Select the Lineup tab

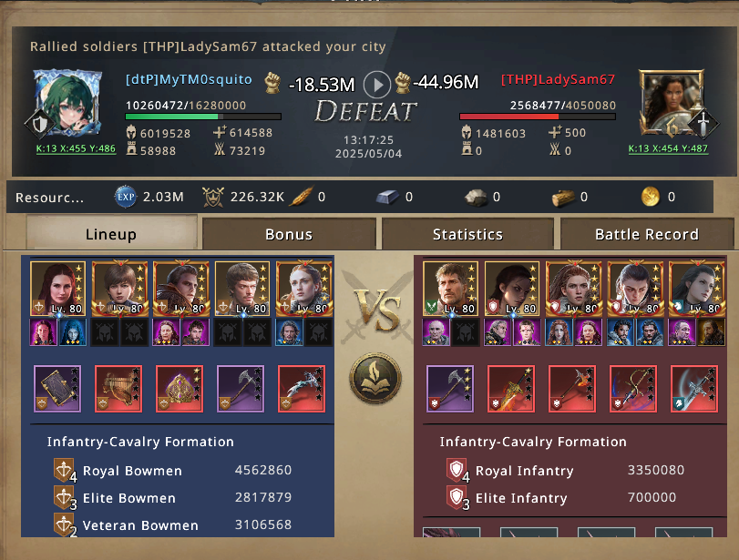coord(111,233)
